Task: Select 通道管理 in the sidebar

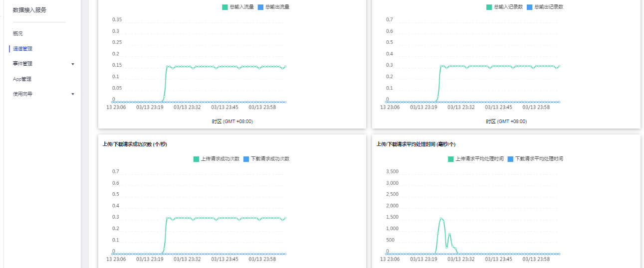Action: click(22, 49)
